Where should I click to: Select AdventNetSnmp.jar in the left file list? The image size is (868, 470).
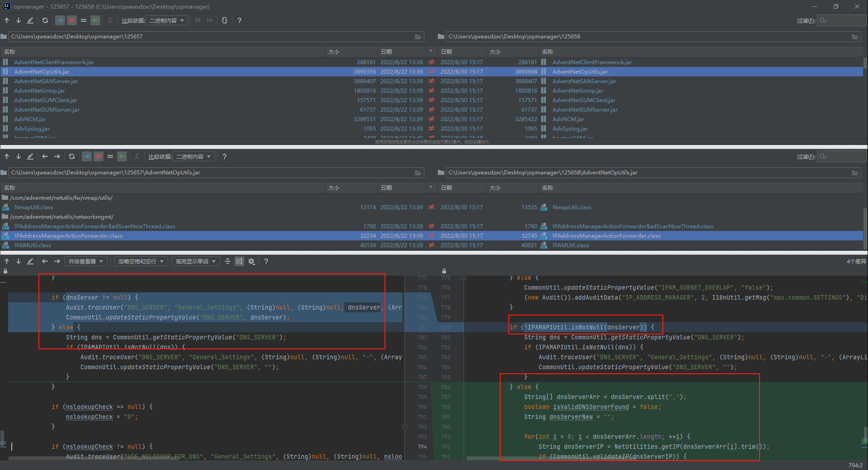coord(40,91)
